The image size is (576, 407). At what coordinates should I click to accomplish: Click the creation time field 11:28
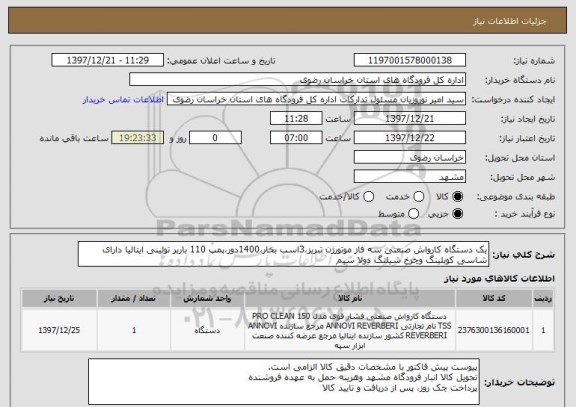[x=296, y=119]
